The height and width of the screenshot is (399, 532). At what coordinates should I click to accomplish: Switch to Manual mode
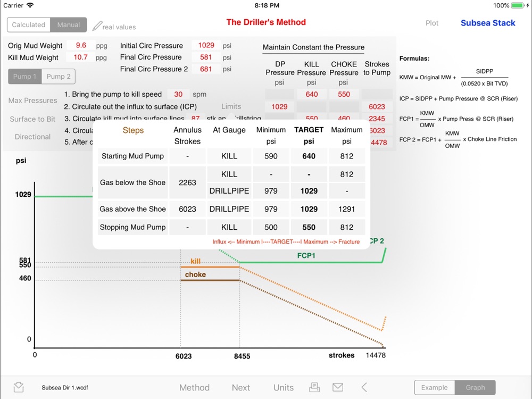click(69, 25)
